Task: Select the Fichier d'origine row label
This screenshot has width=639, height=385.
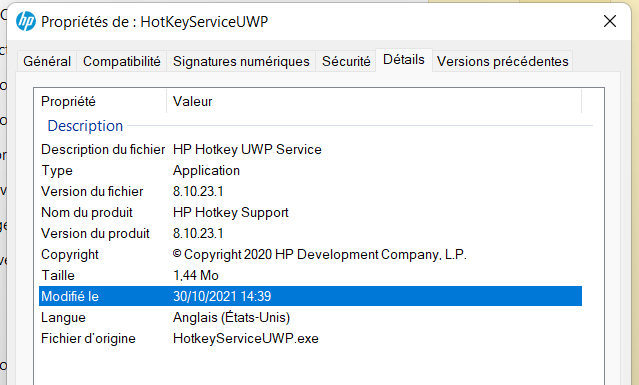Action: tap(88, 339)
